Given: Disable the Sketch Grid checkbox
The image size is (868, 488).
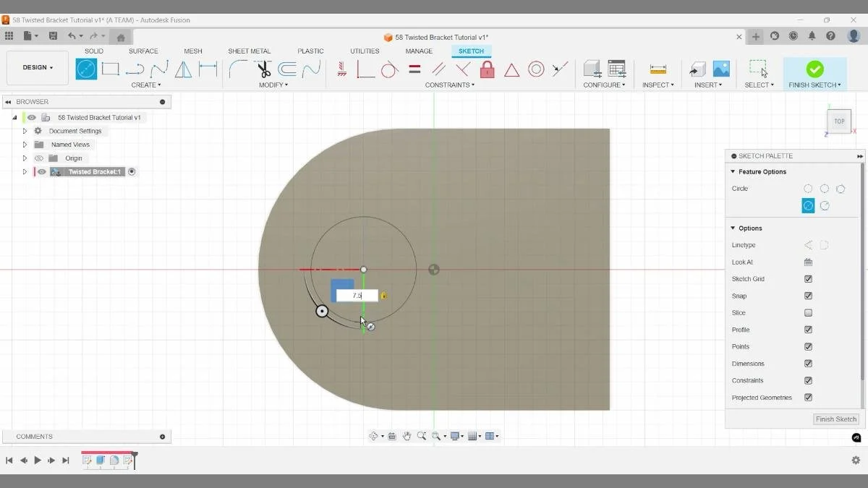Looking at the screenshot, I should (808, 278).
